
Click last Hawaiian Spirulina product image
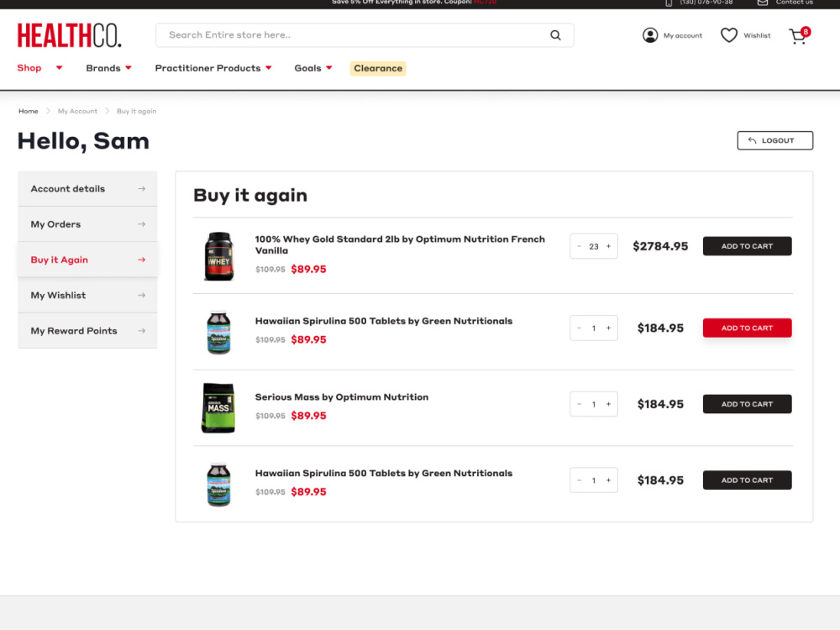(218, 485)
